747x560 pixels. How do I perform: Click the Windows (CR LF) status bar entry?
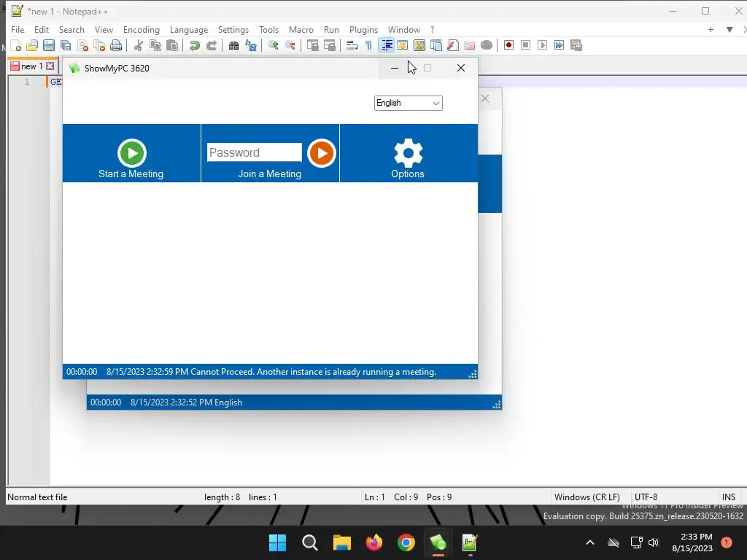587,497
